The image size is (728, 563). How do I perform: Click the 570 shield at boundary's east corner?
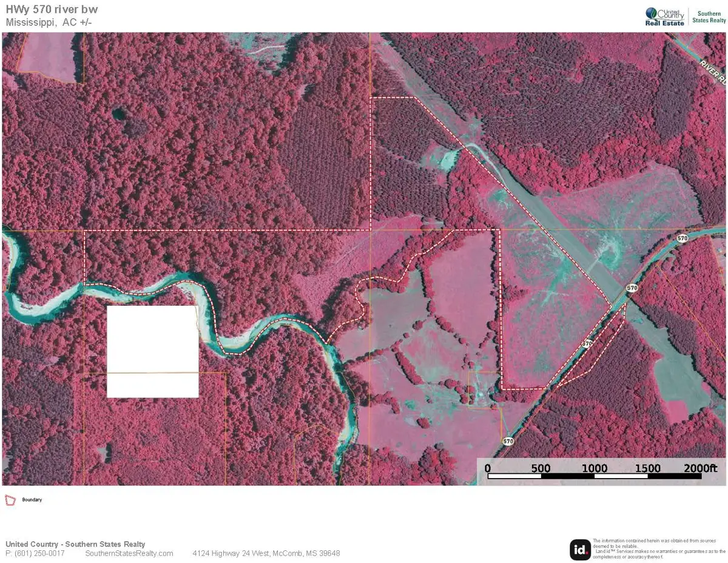point(632,288)
